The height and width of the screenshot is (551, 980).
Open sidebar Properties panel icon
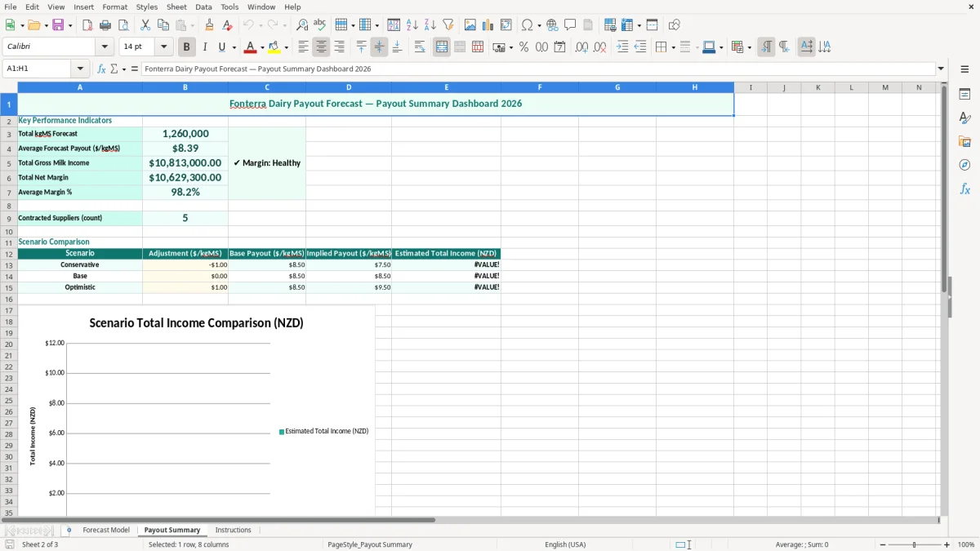pos(964,95)
